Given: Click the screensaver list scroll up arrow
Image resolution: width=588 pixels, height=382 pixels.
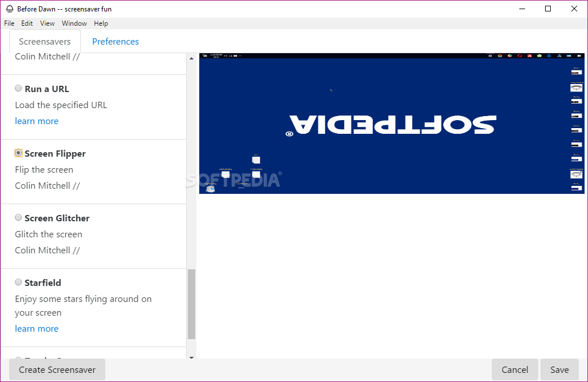Looking at the screenshot, I should [x=192, y=58].
